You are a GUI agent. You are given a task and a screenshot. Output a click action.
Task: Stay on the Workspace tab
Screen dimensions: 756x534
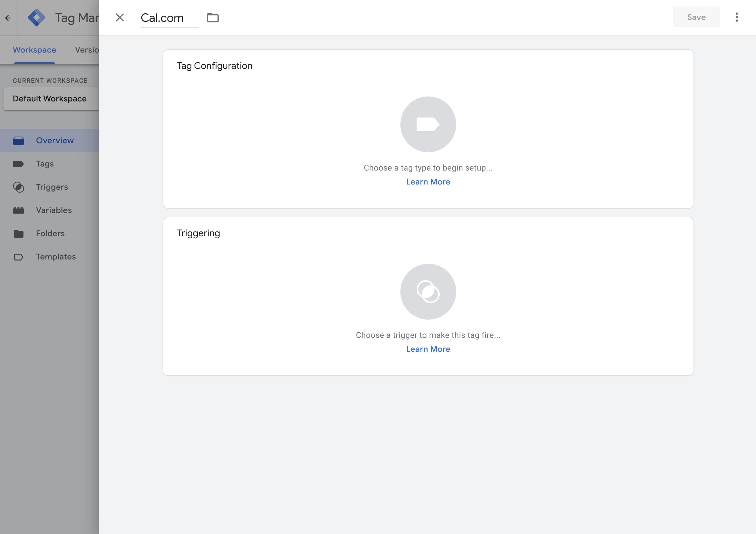(x=34, y=50)
